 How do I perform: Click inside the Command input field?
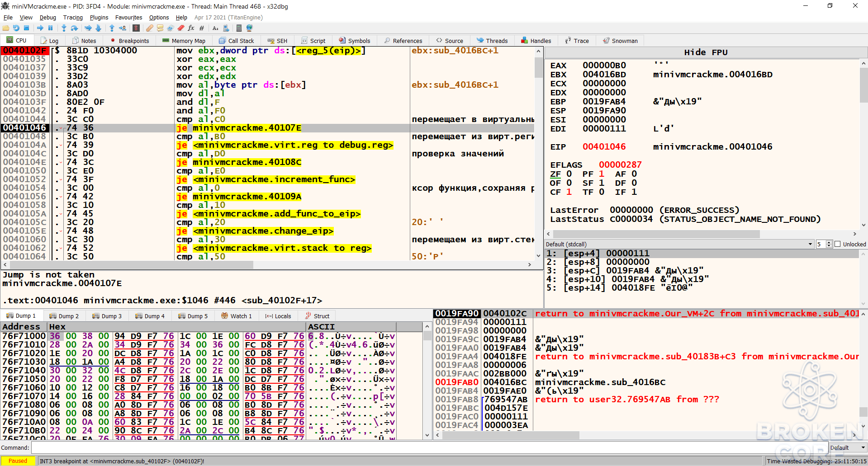(x=429, y=448)
